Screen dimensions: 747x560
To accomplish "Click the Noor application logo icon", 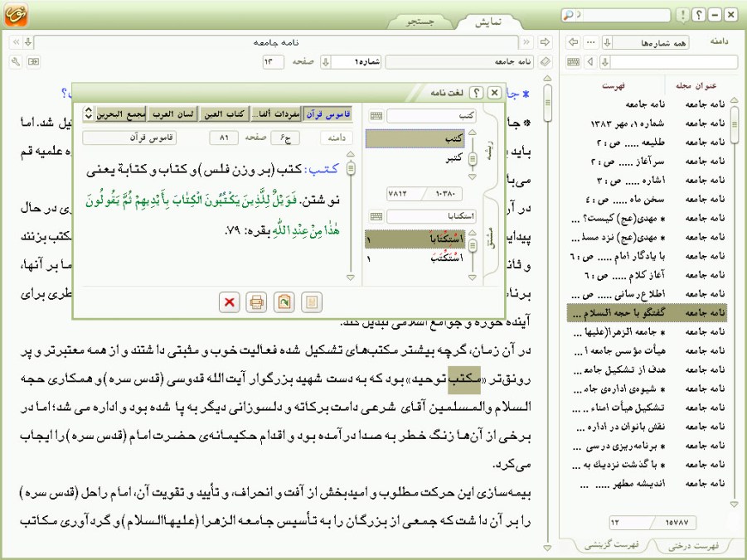I will coord(16,14).
